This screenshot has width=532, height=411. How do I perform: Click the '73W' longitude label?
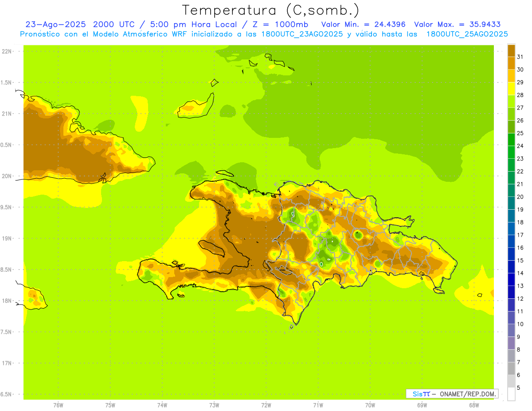pos(214,405)
